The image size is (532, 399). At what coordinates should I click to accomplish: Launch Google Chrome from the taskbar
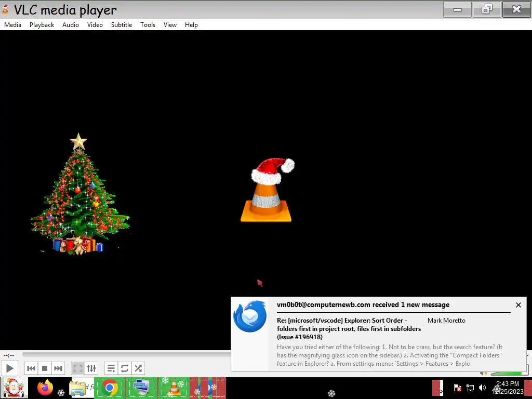click(x=110, y=388)
